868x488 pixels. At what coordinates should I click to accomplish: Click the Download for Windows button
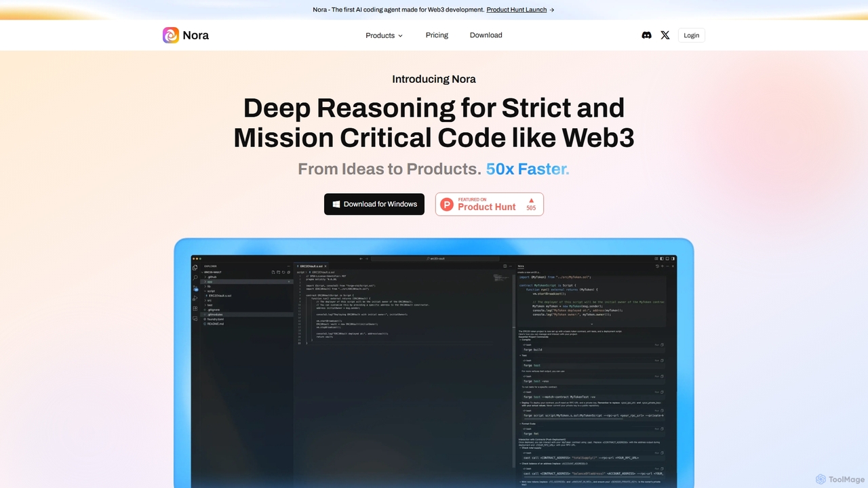point(374,204)
